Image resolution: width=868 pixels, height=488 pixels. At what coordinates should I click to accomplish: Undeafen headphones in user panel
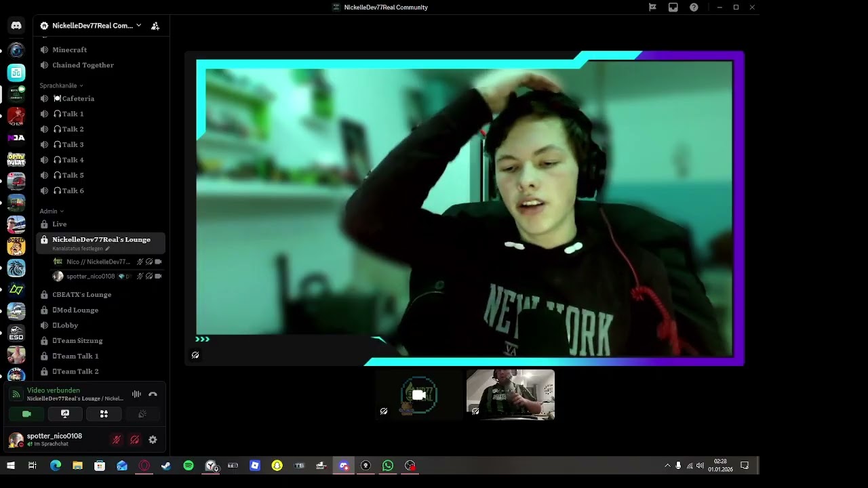(134, 440)
